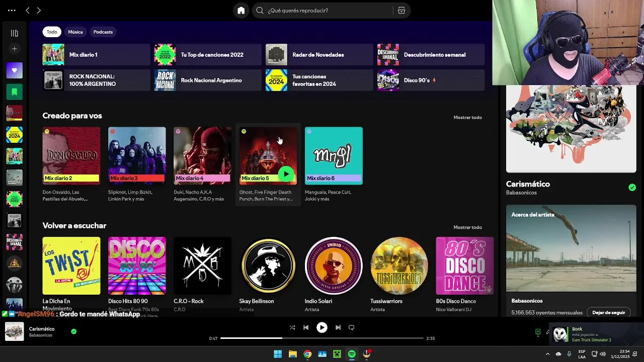Click Mostrar todo for Creado para vos
Screen dimensions: 644x362
tap(467, 118)
